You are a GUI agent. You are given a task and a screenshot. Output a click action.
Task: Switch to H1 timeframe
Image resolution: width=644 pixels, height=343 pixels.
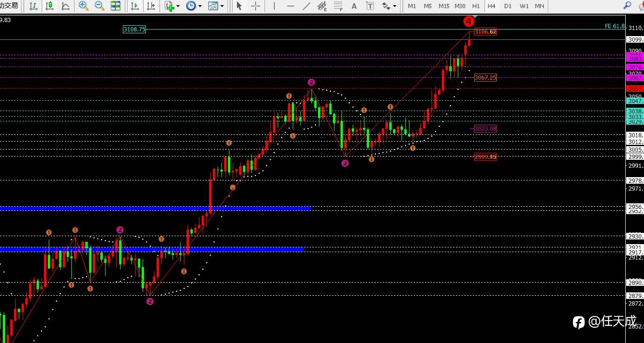476,6
